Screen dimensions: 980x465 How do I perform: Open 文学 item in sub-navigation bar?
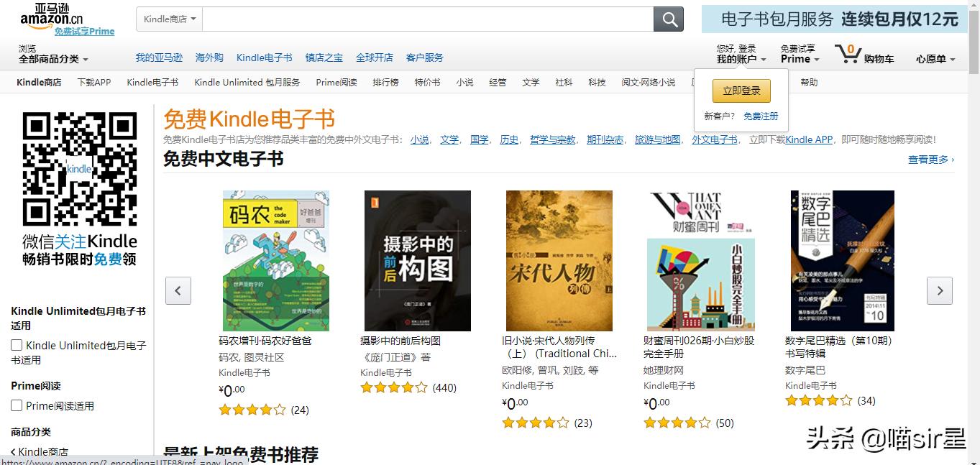pyautogui.click(x=531, y=82)
